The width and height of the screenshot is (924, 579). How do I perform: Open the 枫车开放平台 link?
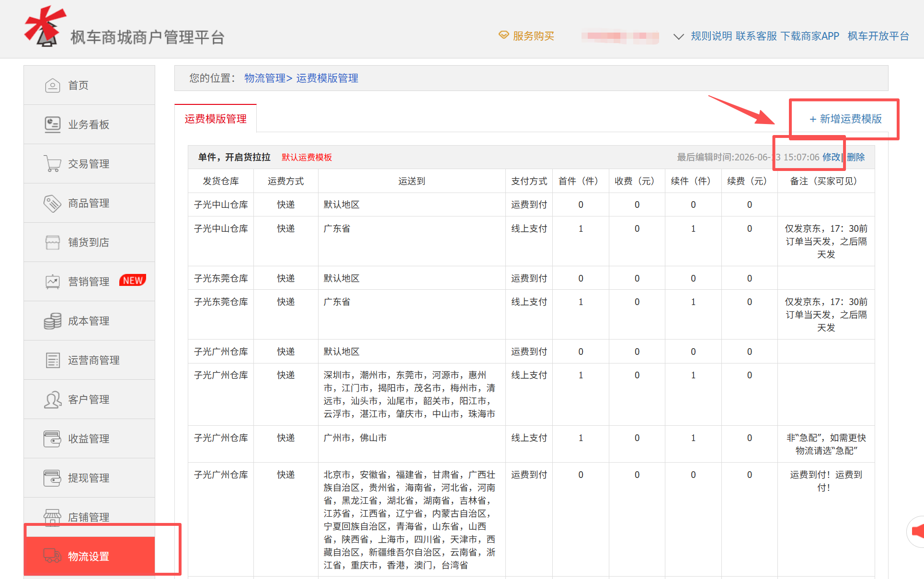pyautogui.click(x=878, y=36)
